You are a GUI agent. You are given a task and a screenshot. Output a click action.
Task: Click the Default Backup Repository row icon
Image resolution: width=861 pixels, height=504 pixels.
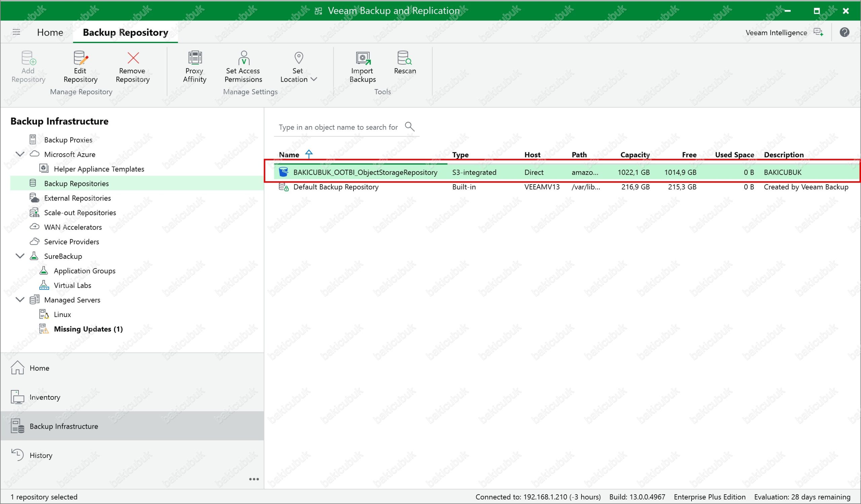click(x=284, y=187)
